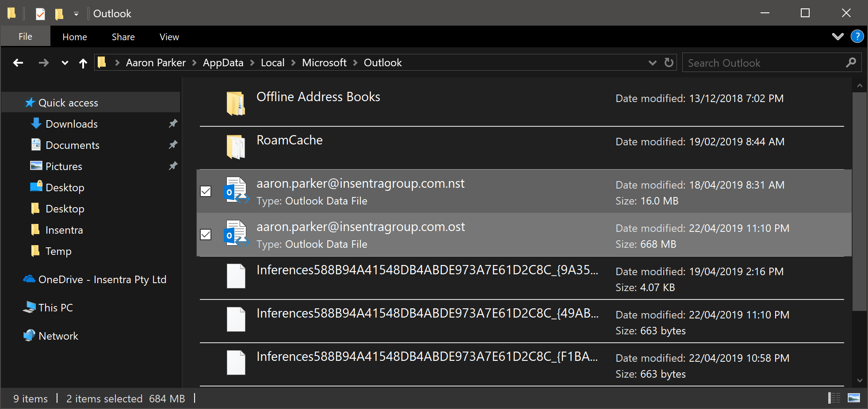The width and height of the screenshot is (868, 409).
Task: Open the Quick Access Toolbar customization dropdown
Action: (76, 14)
